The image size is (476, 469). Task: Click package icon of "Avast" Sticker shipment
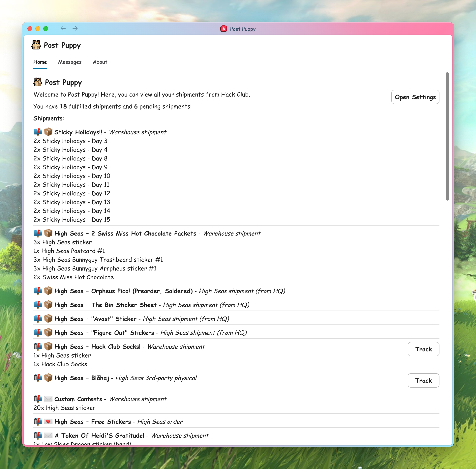point(48,318)
